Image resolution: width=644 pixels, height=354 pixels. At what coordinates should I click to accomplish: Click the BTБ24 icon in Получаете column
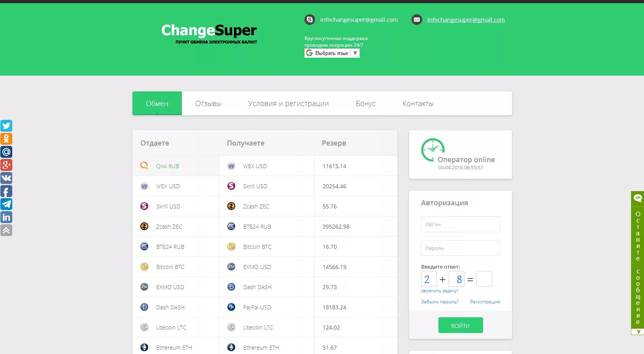(231, 226)
